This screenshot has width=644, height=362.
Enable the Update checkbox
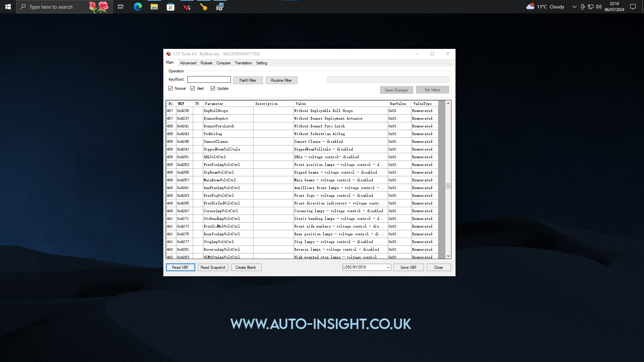point(213,88)
